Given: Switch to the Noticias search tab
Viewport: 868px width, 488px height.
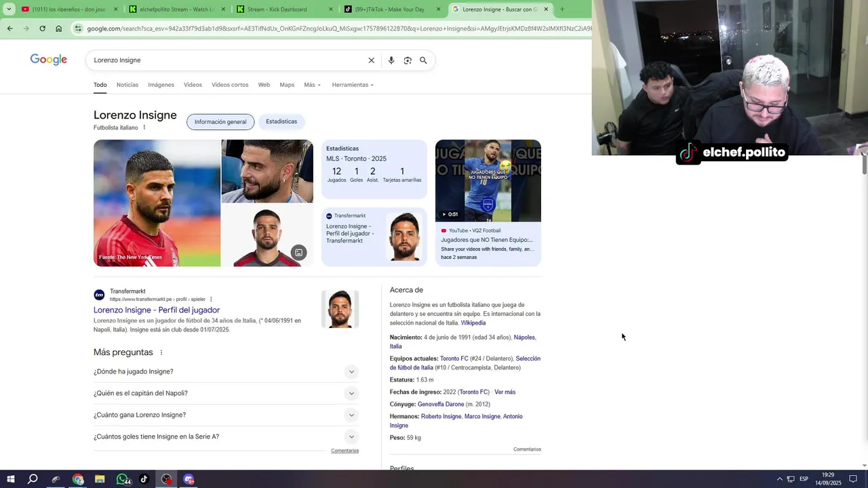Looking at the screenshot, I should point(127,85).
